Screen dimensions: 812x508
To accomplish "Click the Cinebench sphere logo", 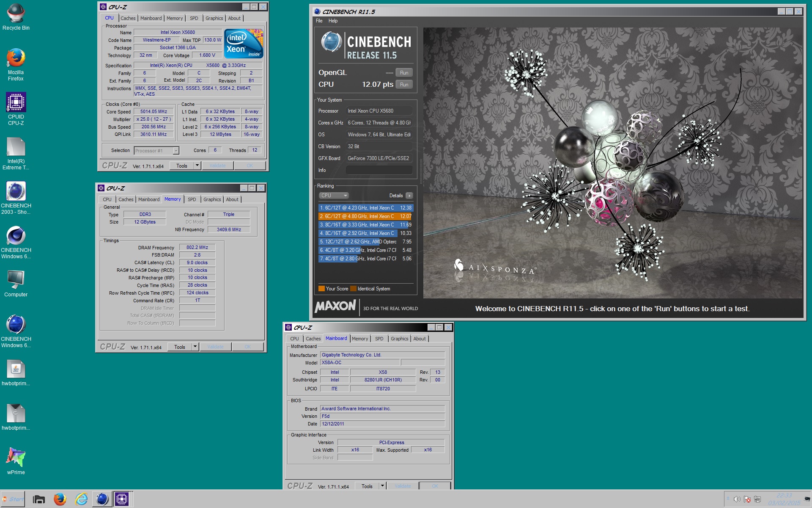I will tap(331, 42).
